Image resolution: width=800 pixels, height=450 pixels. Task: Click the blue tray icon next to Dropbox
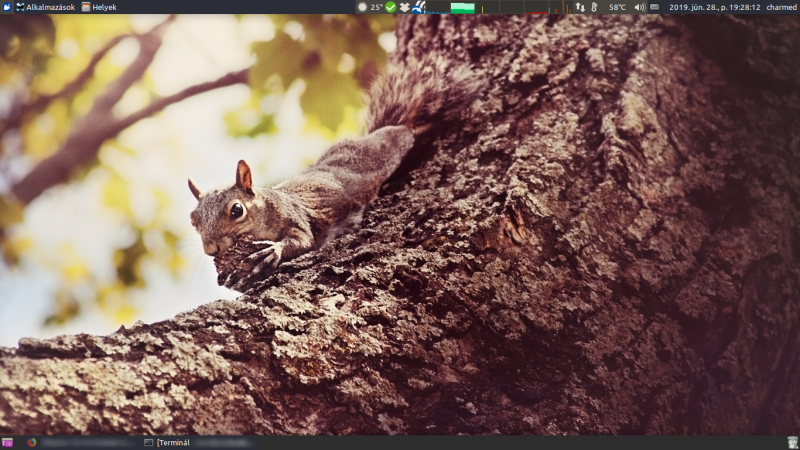pos(418,7)
